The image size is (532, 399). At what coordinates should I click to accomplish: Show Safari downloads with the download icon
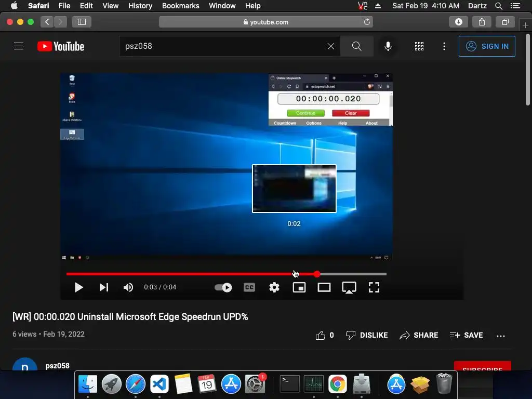tap(459, 22)
